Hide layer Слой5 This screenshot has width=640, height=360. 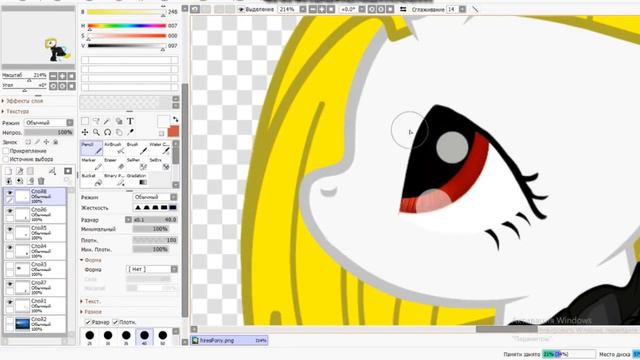pos(10,229)
